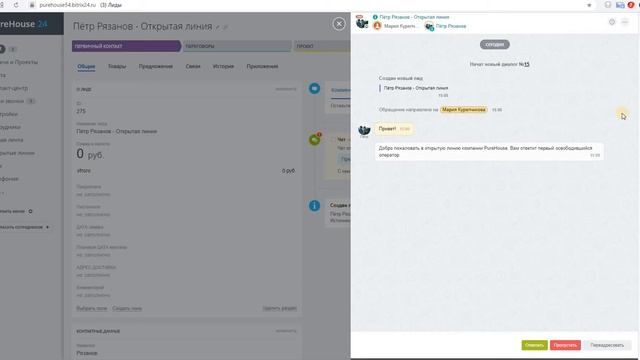This screenshot has width=640, height=360.
Task: Open the quoted lead Пётр Рязанов - Открытая линия
Action: click(x=416, y=88)
